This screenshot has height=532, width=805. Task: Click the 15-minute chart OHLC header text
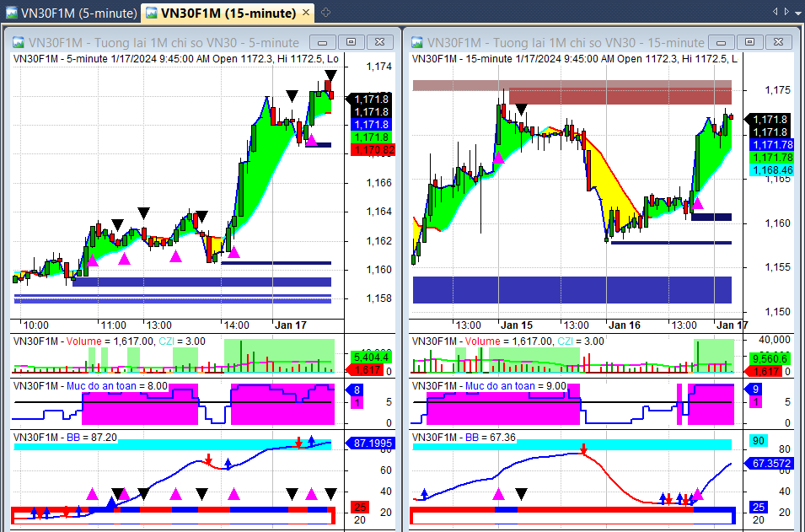(x=575, y=58)
